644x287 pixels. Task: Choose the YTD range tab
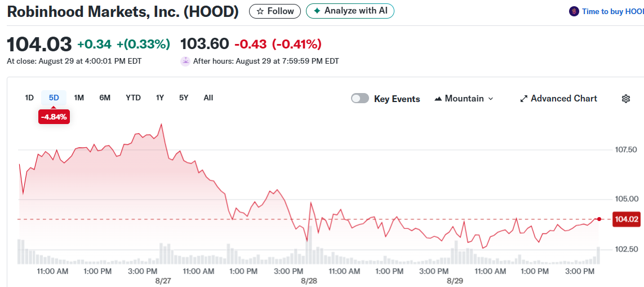[x=133, y=98]
